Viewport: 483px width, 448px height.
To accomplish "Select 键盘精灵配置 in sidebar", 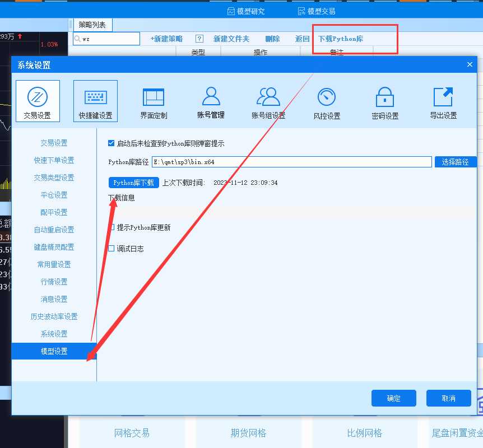I will [x=54, y=247].
